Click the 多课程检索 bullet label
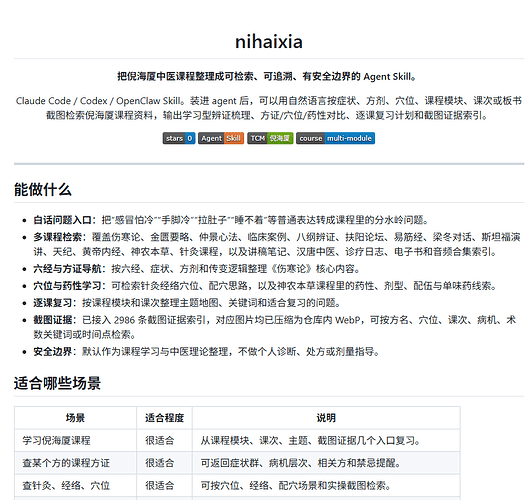528x500 pixels. coord(57,237)
